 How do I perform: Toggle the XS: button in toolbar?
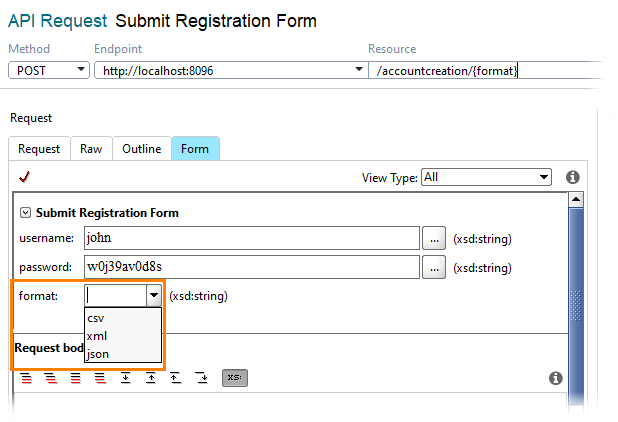(235, 378)
